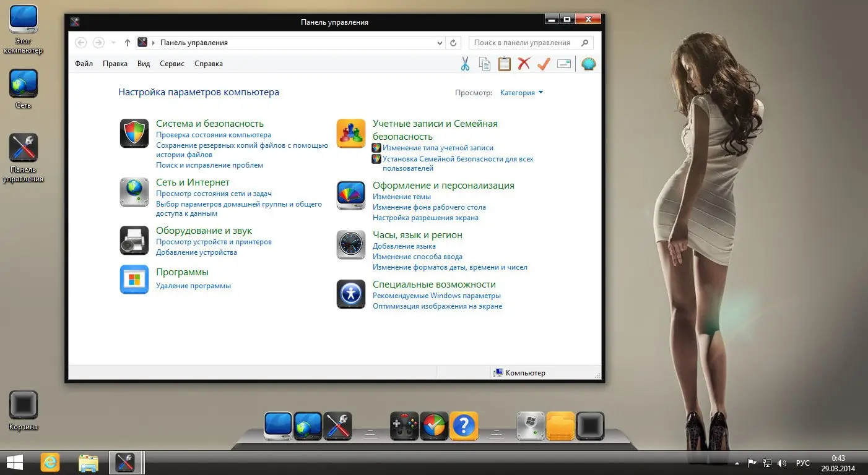Open the Сервис menu
Viewport: 868px width, 475px height.
click(171, 63)
